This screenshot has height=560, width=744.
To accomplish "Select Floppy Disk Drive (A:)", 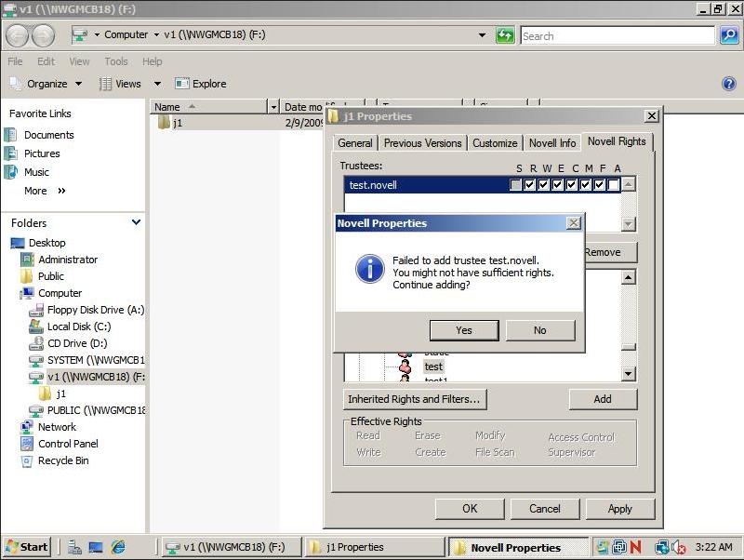I will click(96, 310).
